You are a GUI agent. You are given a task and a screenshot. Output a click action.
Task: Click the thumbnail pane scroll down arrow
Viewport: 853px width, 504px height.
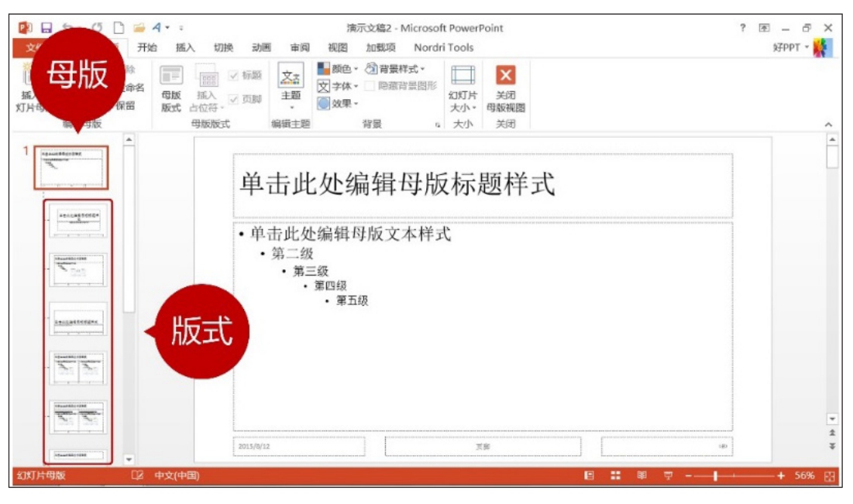tap(129, 459)
